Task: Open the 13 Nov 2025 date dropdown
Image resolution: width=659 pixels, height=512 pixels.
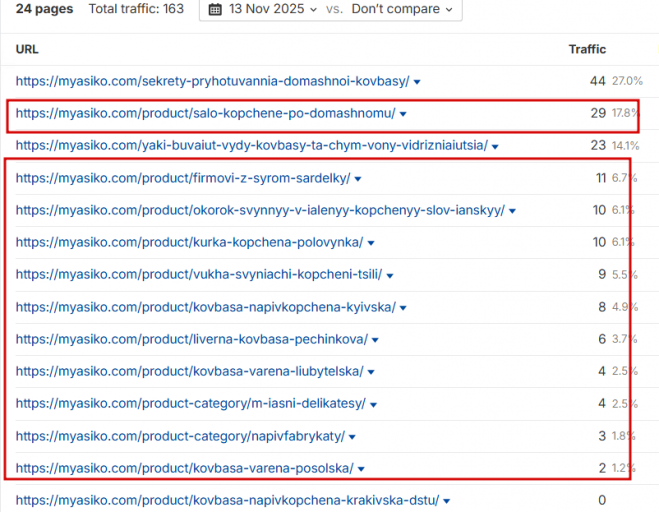Action: pyautogui.click(x=273, y=9)
